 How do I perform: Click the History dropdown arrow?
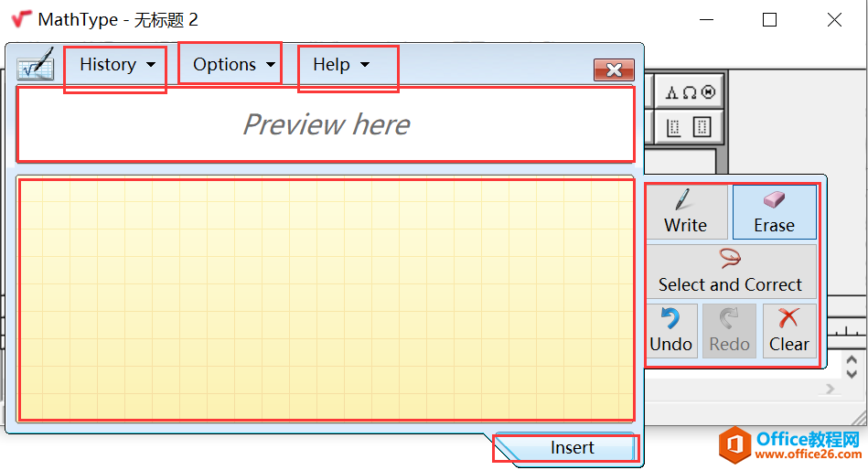click(151, 65)
